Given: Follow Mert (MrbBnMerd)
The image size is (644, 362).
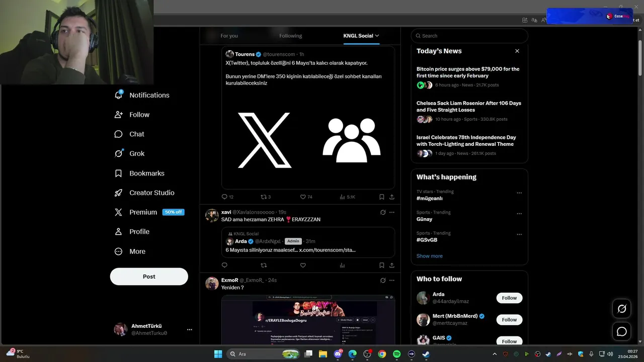Looking at the screenshot, I should point(509,319).
